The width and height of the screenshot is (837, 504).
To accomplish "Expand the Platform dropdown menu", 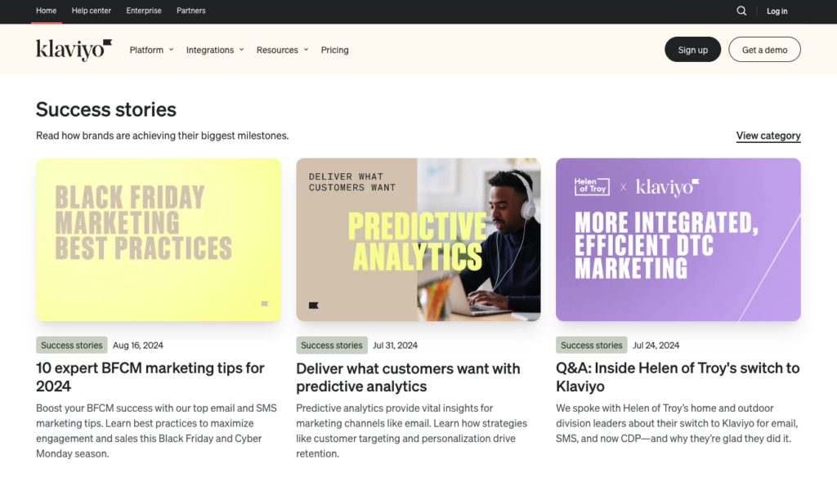I will tap(151, 50).
